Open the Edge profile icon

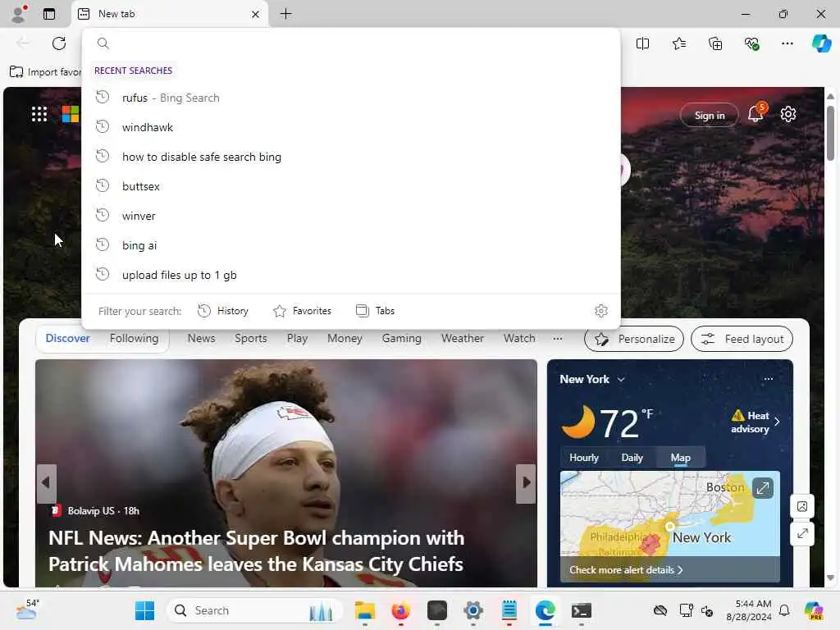click(20, 14)
